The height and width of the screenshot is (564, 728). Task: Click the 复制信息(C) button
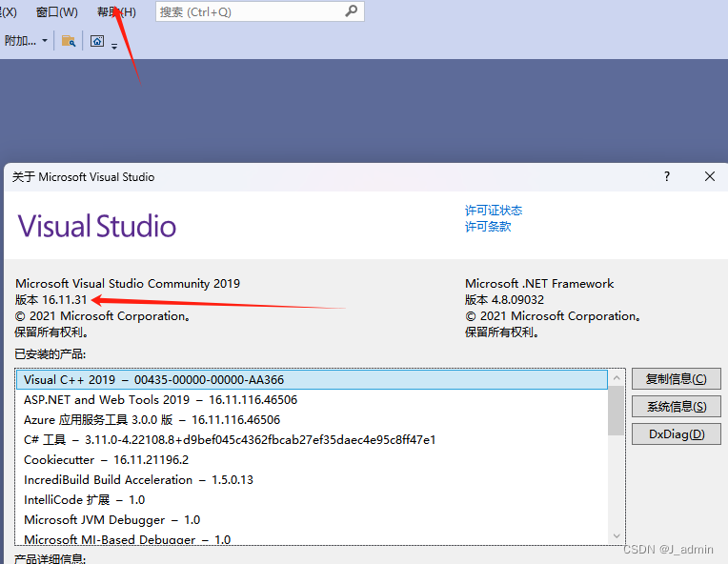coord(676,379)
